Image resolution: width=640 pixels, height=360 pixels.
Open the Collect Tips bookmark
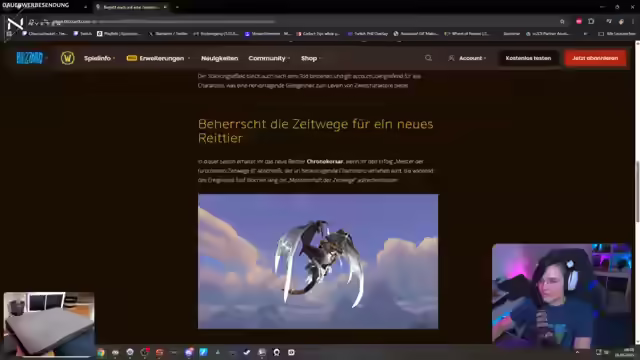(318, 33)
